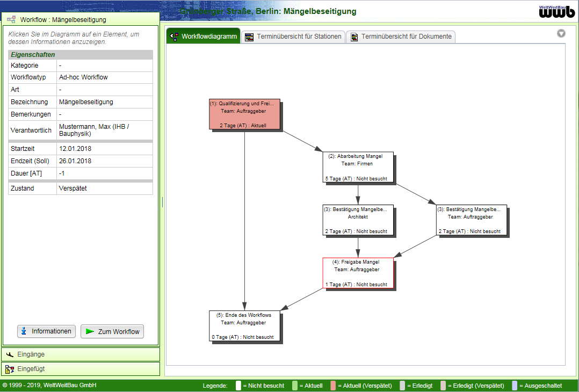Click the info icon on Informationen button
Viewport: 579px width, 392px height.
click(24, 331)
